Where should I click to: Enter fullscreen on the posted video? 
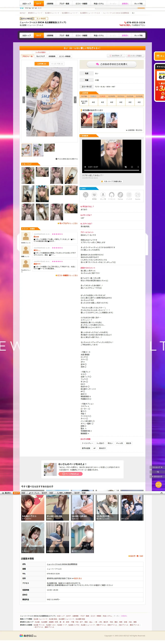[132, 167]
